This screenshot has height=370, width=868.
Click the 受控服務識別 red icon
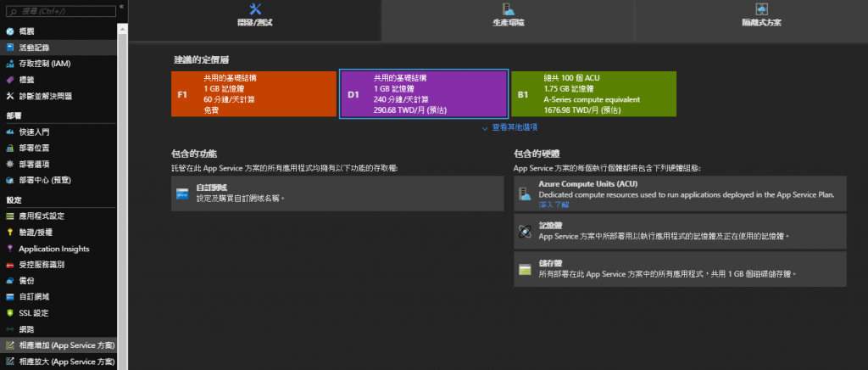coord(10,265)
